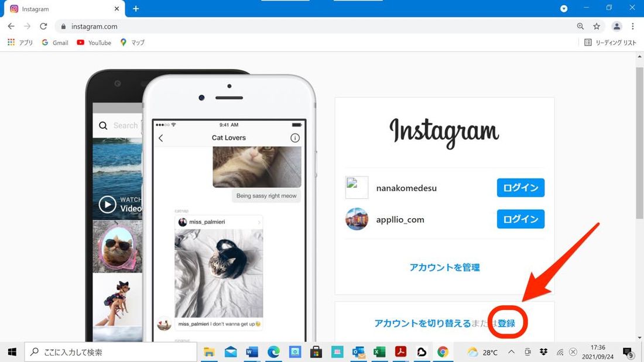Image resolution: width=644 pixels, height=362 pixels.
Task: Open the Chrome profile avatar menu
Action: (616, 26)
